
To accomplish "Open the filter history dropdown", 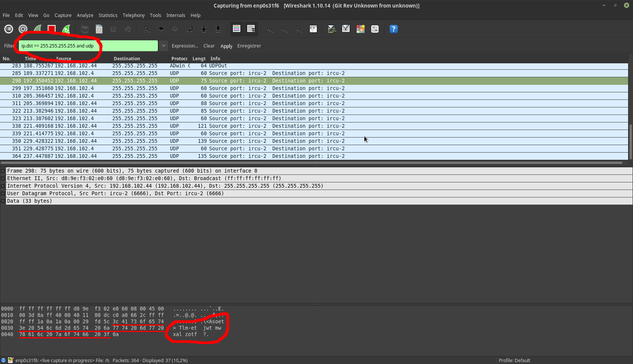I will pyautogui.click(x=164, y=46).
